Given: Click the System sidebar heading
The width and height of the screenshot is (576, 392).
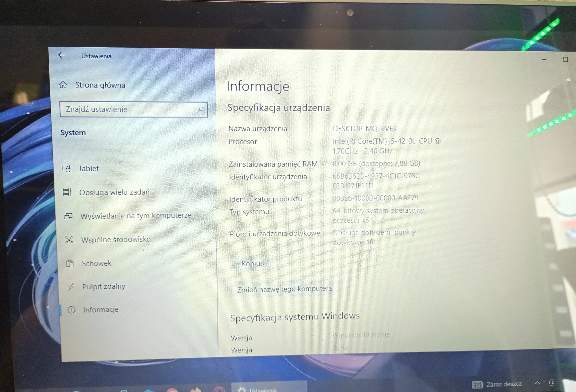Looking at the screenshot, I should click(73, 133).
